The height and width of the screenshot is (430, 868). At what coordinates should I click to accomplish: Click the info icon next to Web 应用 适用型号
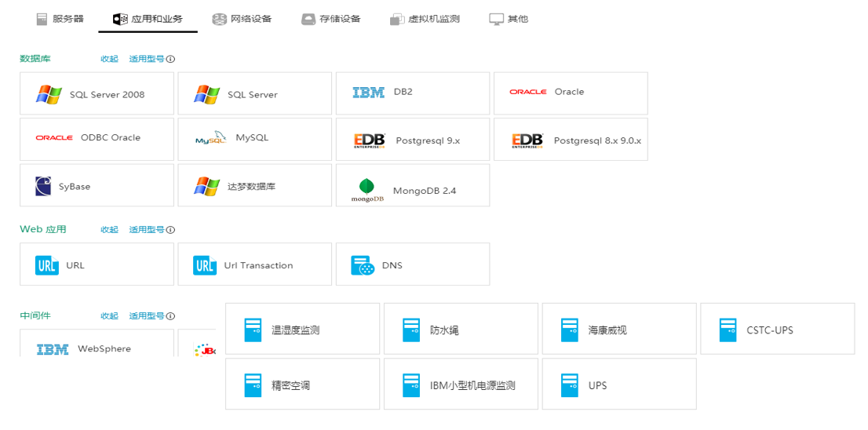pyautogui.click(x=170, y=230)
